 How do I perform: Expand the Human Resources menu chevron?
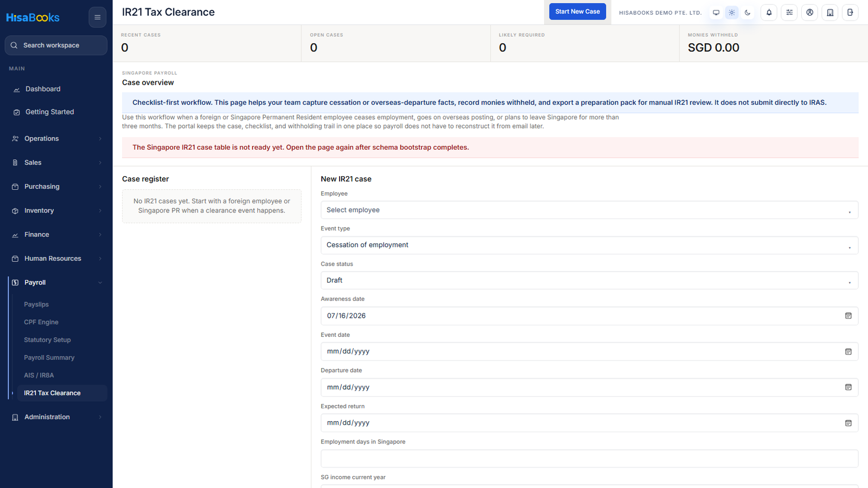[x=100, y=259]
